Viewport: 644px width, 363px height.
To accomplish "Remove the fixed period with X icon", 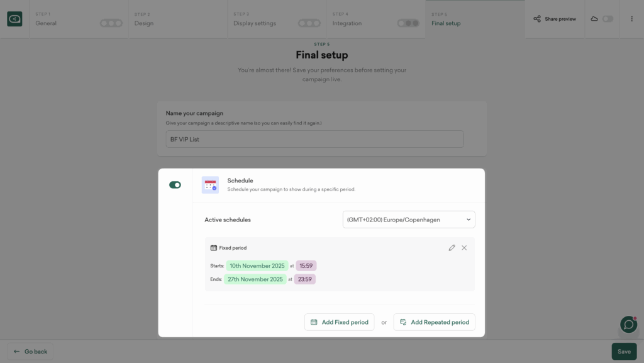I will (464, 248).
